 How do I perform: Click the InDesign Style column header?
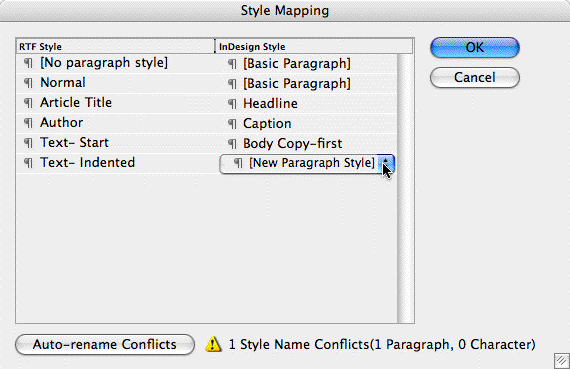(x=314, y=47)
